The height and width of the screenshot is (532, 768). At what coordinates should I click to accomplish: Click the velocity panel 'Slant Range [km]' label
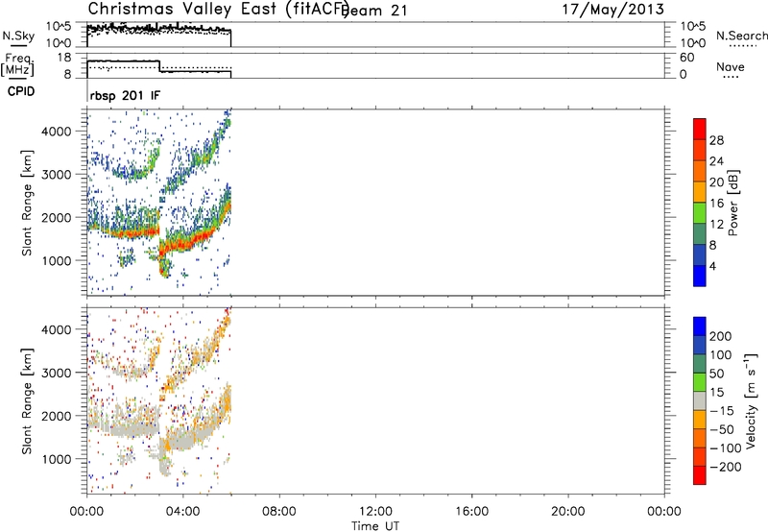(27, 401)
